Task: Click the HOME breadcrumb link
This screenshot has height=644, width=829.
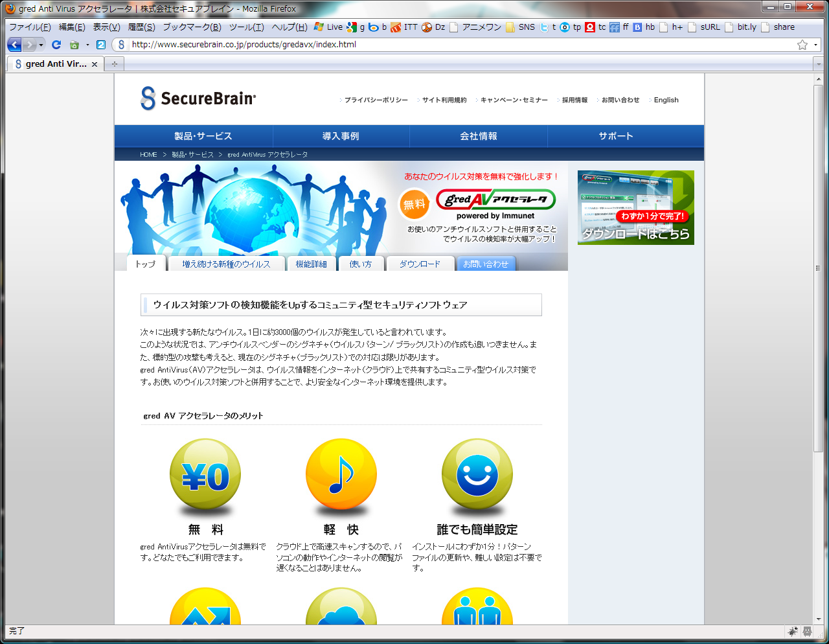Action: (x=148, y=155)
